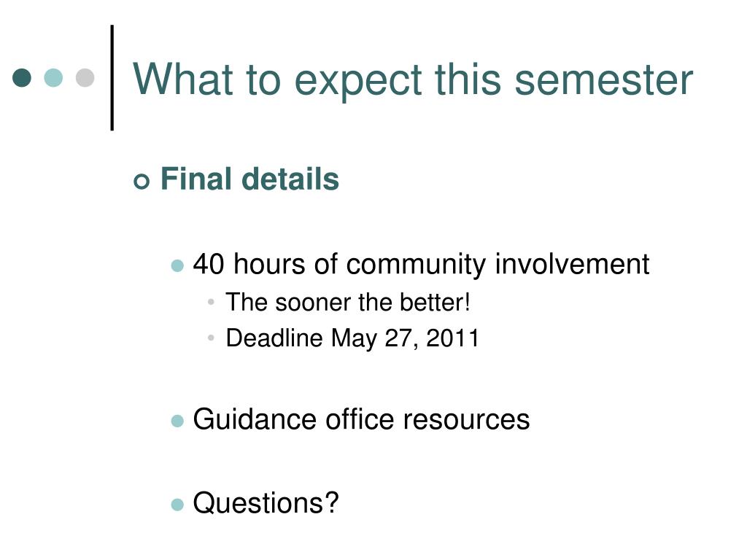Select 'Deadline May 27, 2011' text
Image resolution: width=747 pixels, height=560 pixels.
352,338
